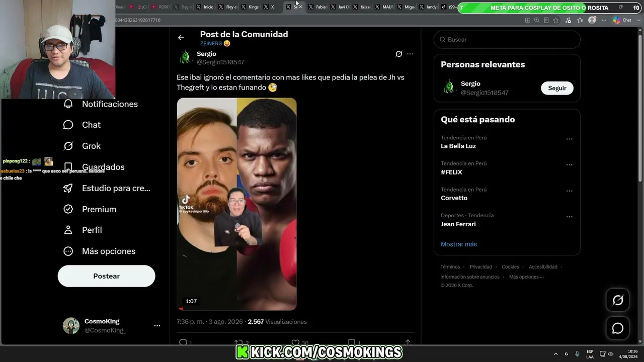
Task: Click the Postear button
Action: [x=107, y=276]
